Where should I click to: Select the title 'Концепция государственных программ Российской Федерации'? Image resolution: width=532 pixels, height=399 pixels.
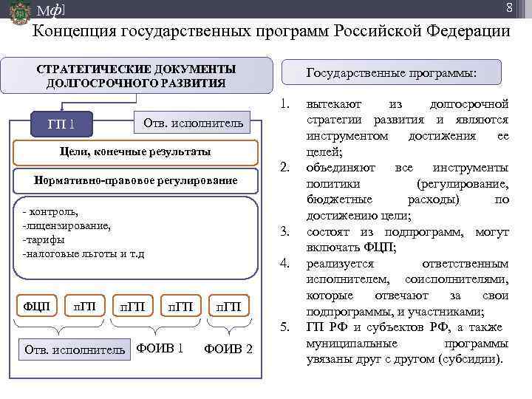click(x=271, y=31)
